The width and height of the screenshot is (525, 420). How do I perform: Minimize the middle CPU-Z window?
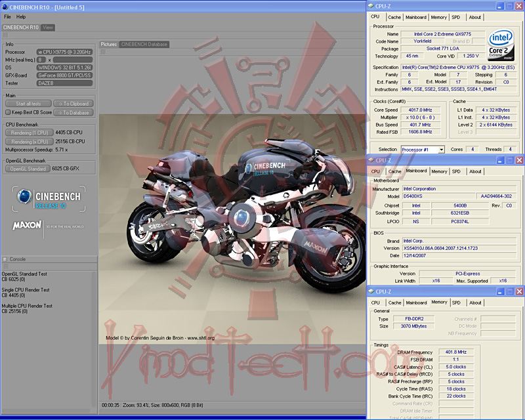(500, 160)
